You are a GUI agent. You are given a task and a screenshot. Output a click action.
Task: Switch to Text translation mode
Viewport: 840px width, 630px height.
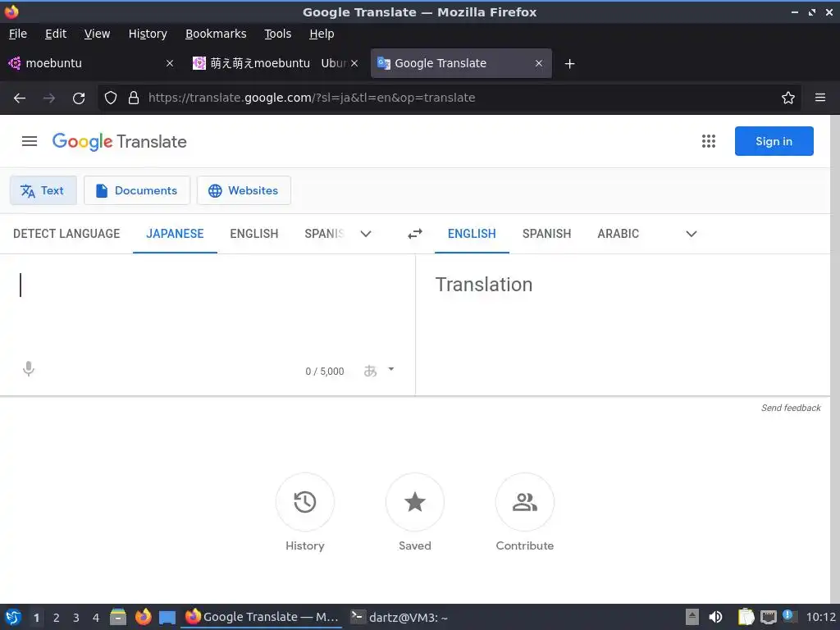[x=43, y=190]
